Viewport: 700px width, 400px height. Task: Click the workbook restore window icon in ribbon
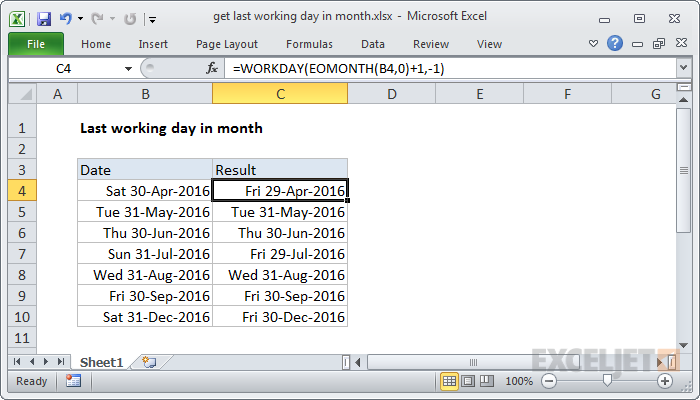(659, 43)
